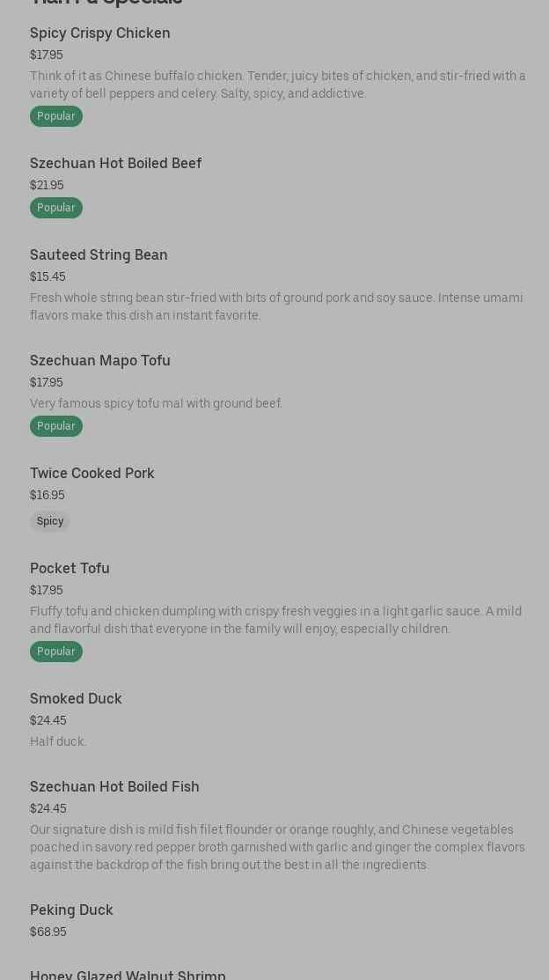Click the $68.95 Peking Duck price
Image resolution: width=549 pixels, height=980 pixels.
click(48, 932)
